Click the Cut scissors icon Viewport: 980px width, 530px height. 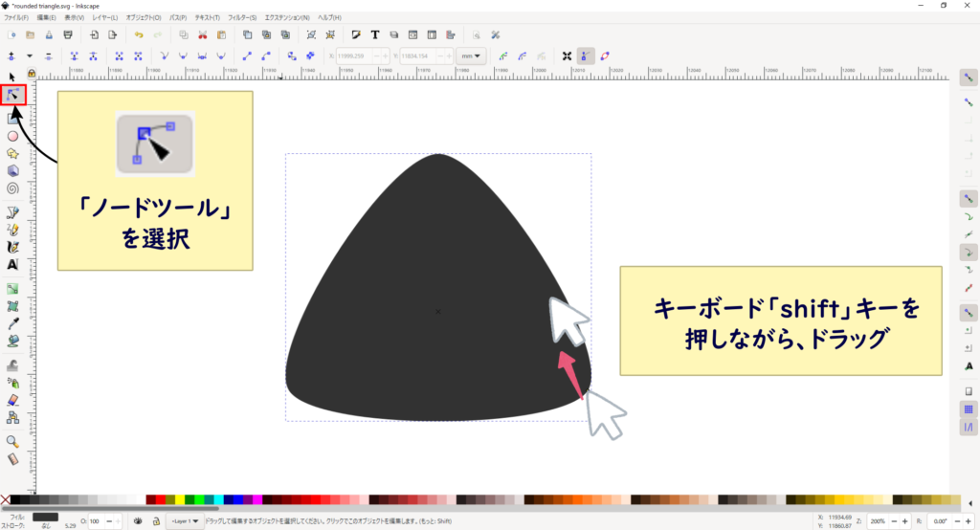204,34
